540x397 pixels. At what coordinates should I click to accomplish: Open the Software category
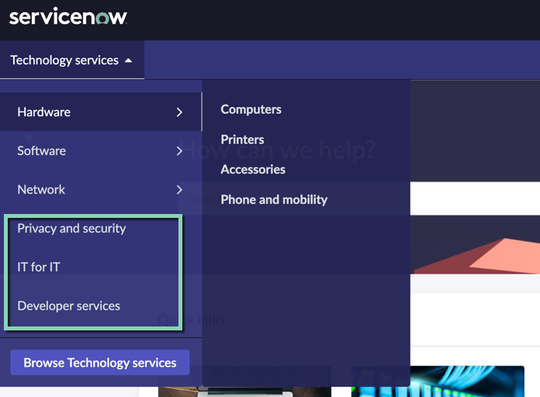[101, 151]
